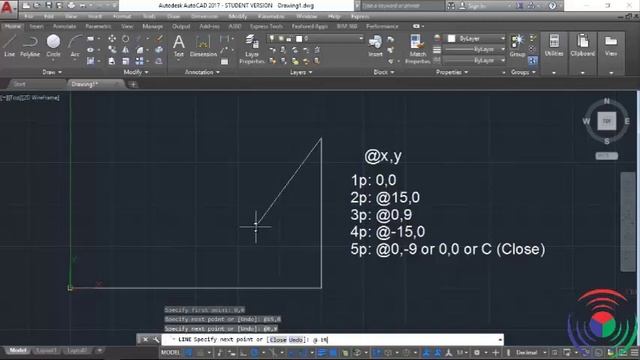Expand the Properties panel
The width and height of the screenshot is (640, 360).
(452, 72)
